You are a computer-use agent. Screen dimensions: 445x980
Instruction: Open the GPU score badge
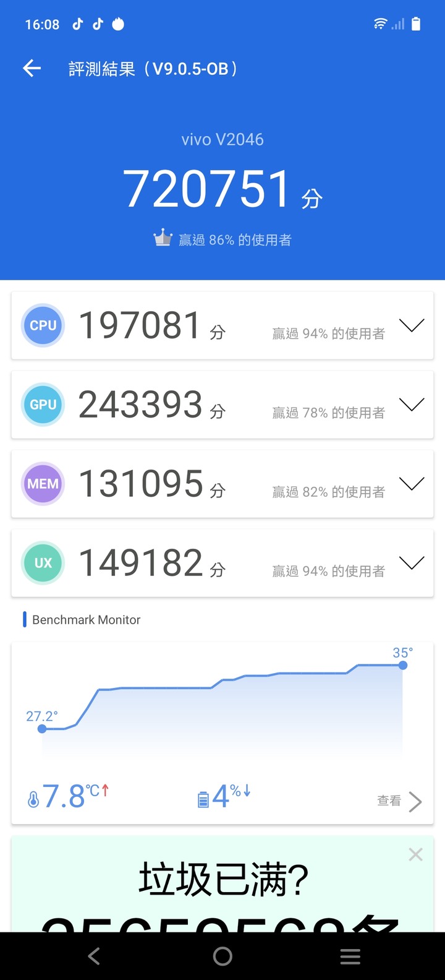pyautogui.click(x=43, y=405)
